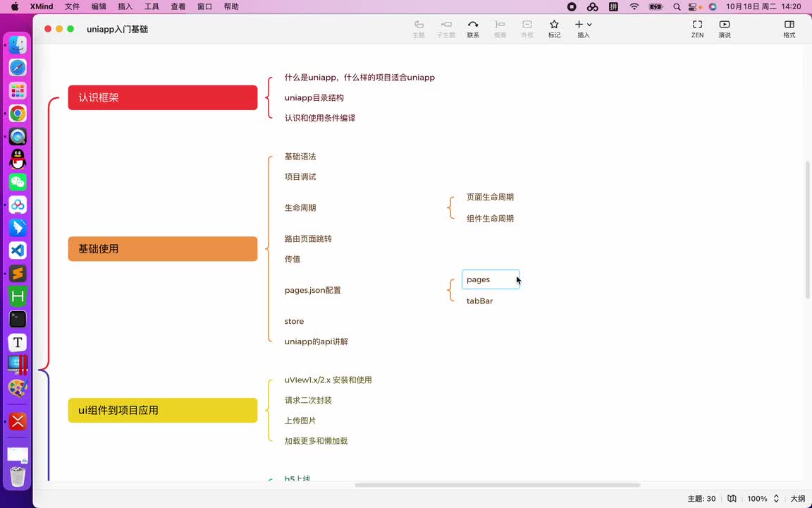Viewport: 812px width, 508px height.
Task: Select the yellow ui组件到项目应用 topic
Action: point(163,410)
